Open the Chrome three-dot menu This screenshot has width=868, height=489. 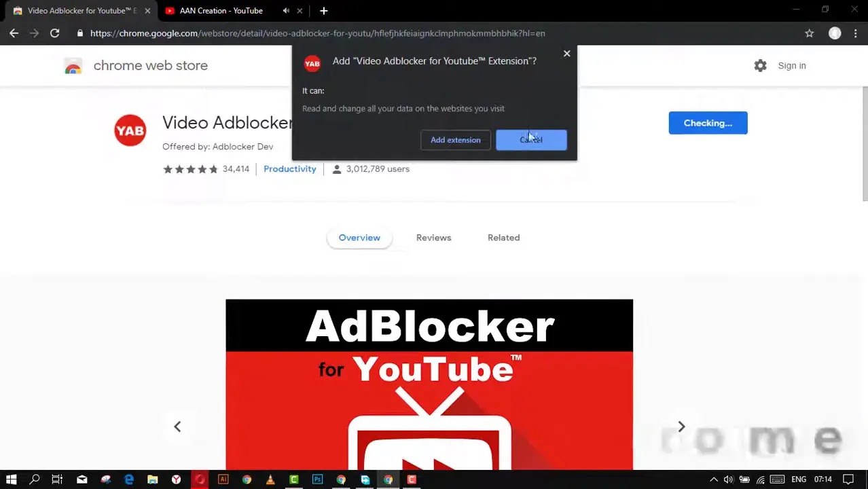[x=855, y=33]
